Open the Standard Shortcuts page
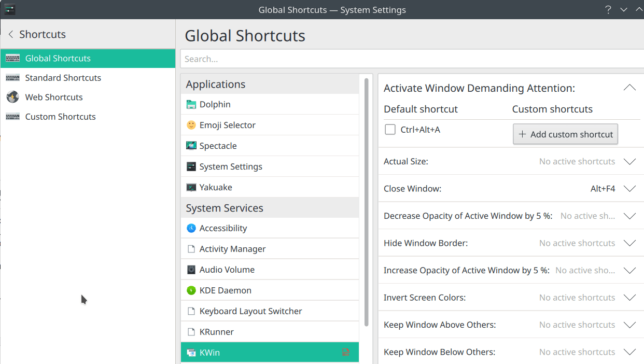This screenshot has width=644, height=364. tap(63, 78)
